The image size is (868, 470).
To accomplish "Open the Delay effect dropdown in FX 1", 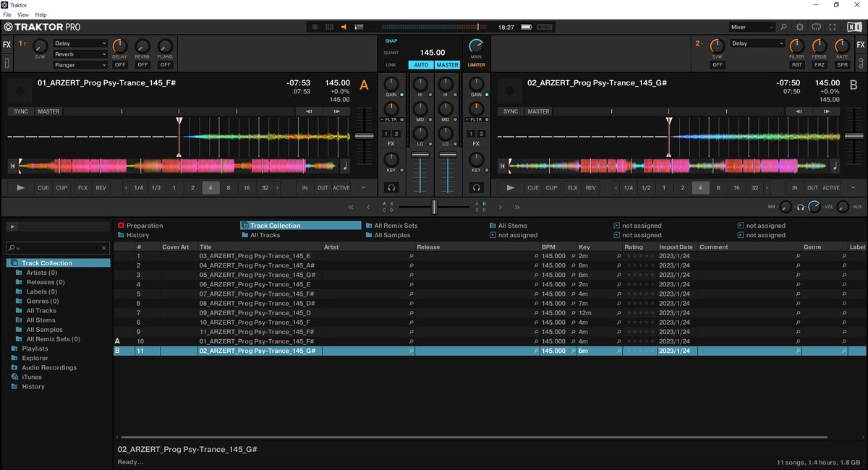I will [80, 43].
